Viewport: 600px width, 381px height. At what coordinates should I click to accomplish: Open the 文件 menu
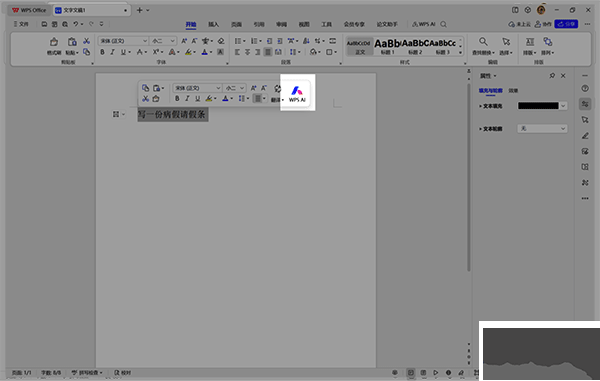21,24
